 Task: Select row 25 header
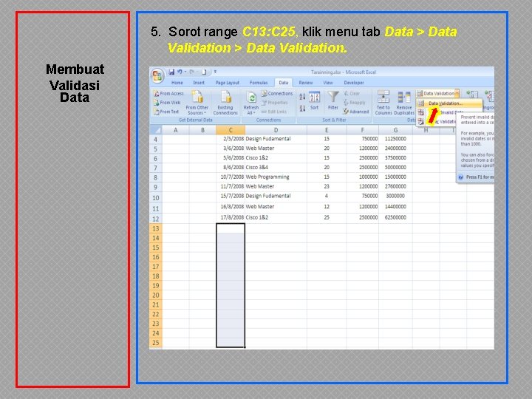coord(155,343)
